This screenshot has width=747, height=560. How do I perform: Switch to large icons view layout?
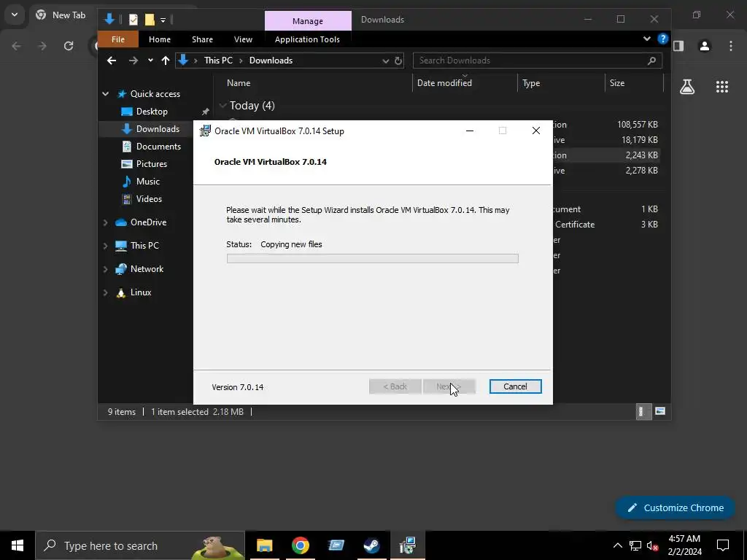coord(659,412)
